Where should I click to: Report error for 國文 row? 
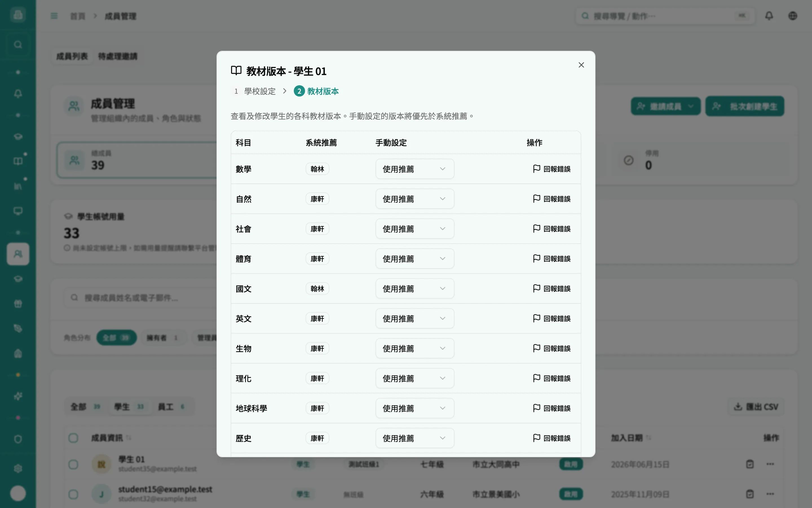click(551, 289)
